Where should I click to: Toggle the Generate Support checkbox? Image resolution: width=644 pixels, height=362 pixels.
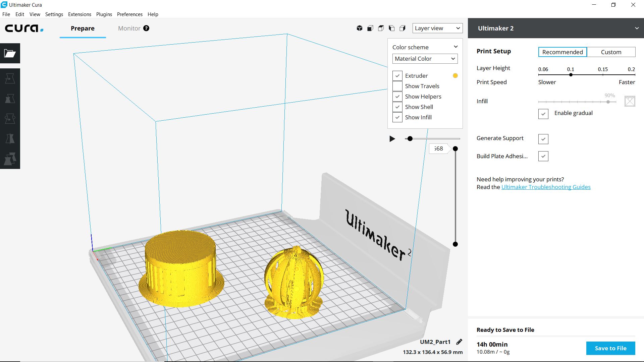click(x=543, y=139)
